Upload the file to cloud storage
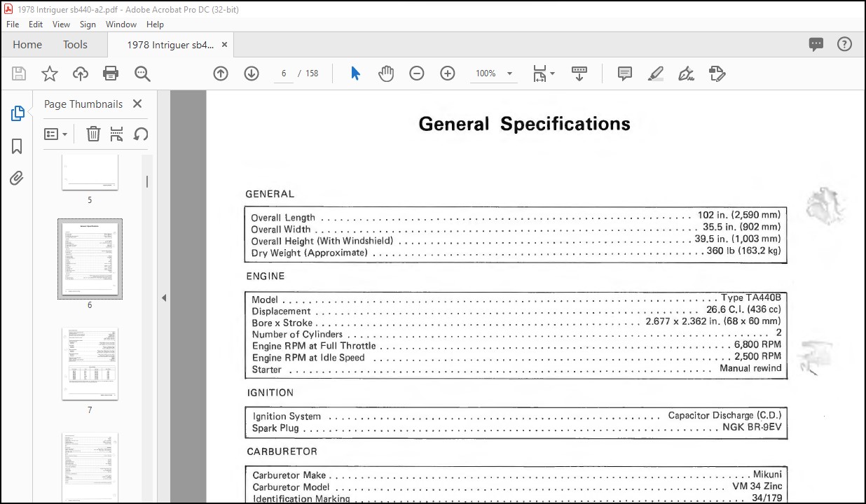 click(81, 73)
